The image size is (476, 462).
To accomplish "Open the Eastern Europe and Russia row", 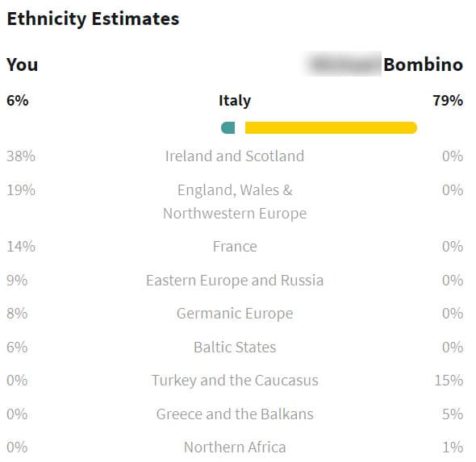I will [235, 281].
